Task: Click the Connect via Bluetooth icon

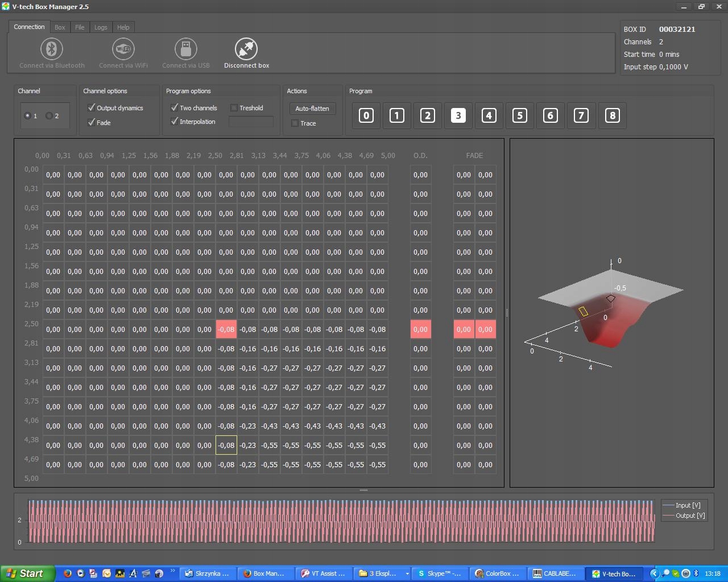Action: (x=52, y=49)
